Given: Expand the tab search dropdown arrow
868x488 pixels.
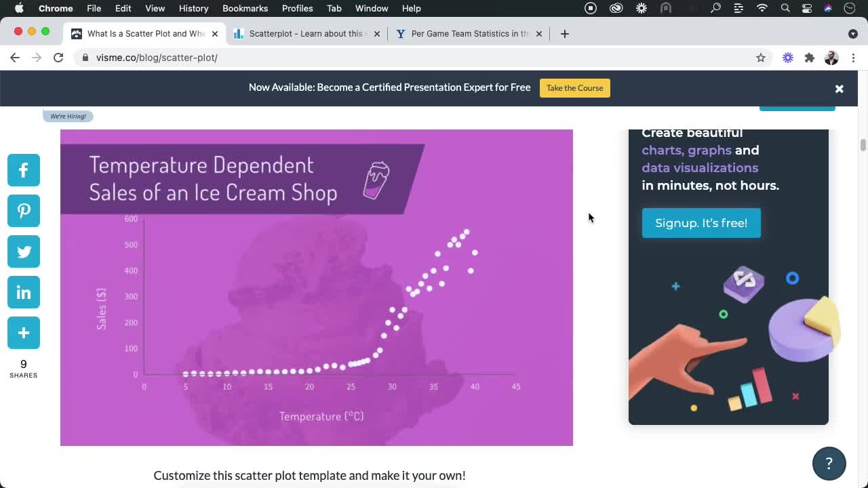Looking at the screenshot, I should 853,34.
